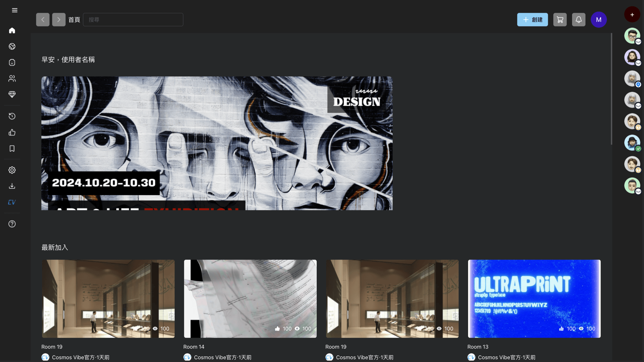Open the CV logo sidebar item
Viewport: 644px width, 362px height.
pos(12,202)
